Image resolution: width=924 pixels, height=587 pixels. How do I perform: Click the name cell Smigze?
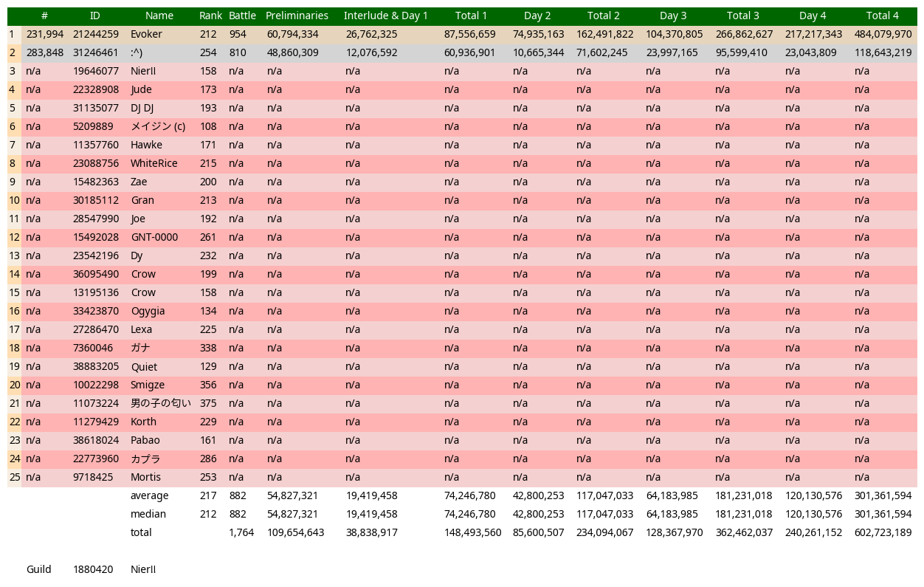[148, 385]
